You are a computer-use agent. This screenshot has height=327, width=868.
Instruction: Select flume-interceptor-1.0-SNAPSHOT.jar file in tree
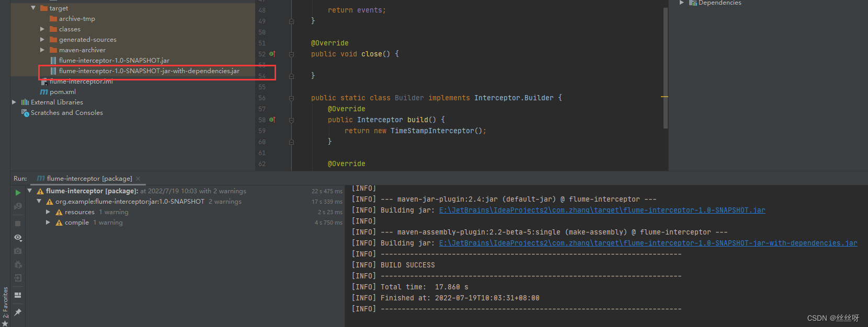(x=113, y=61)
